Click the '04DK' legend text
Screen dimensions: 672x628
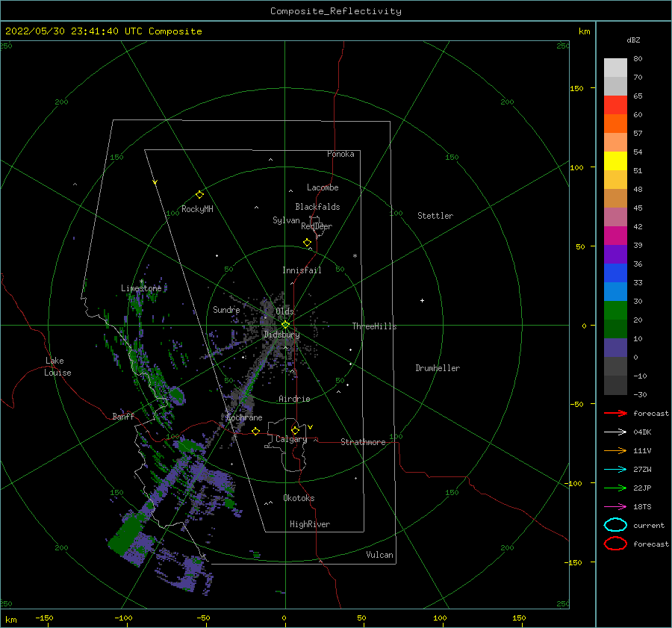642,432
